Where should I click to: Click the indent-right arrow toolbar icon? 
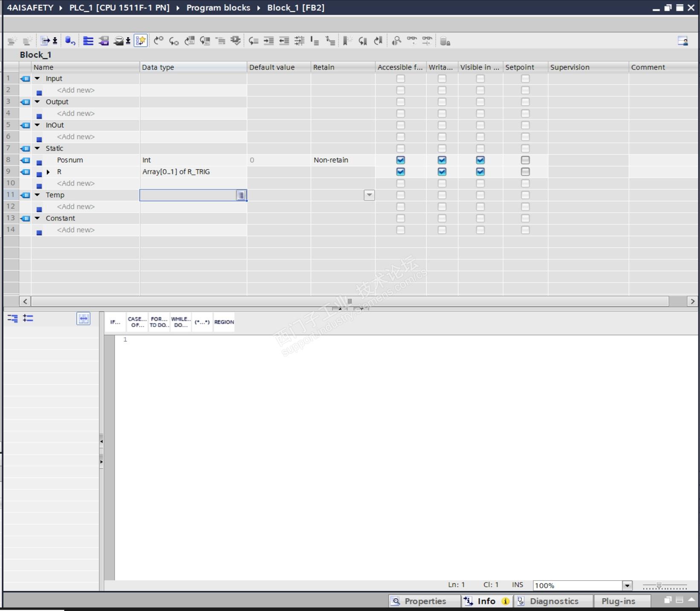coord(269,41)
